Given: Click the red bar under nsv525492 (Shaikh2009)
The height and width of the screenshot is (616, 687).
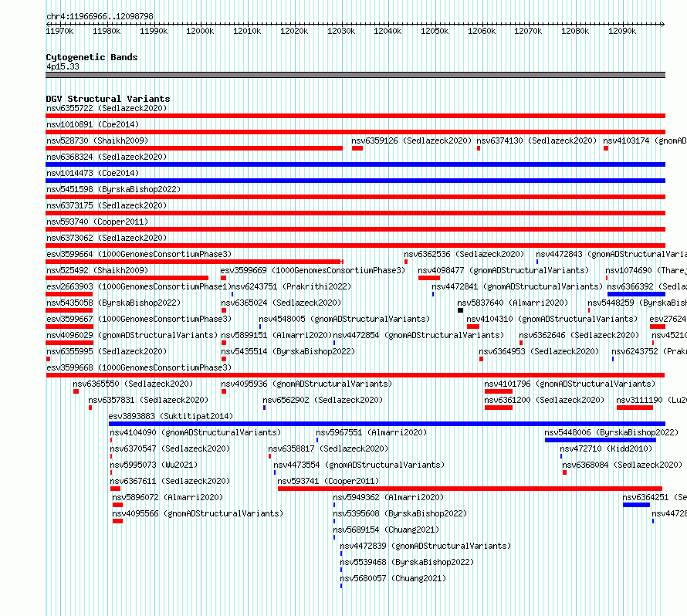Looking at the screenshot, I should pyautogui.click(x=127, y=278).
